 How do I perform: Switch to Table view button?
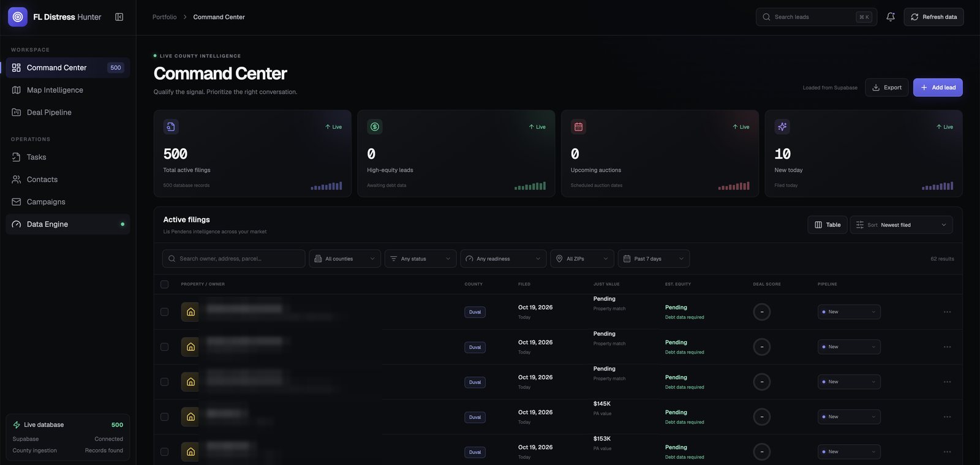827,225
